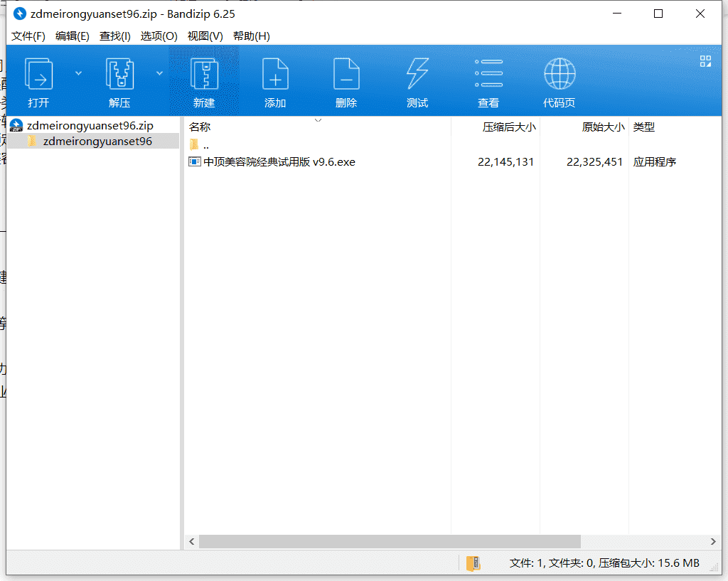728x581 pixels.
Task: Click the Bandizip logo in title bar
Action: coord(19,14)
